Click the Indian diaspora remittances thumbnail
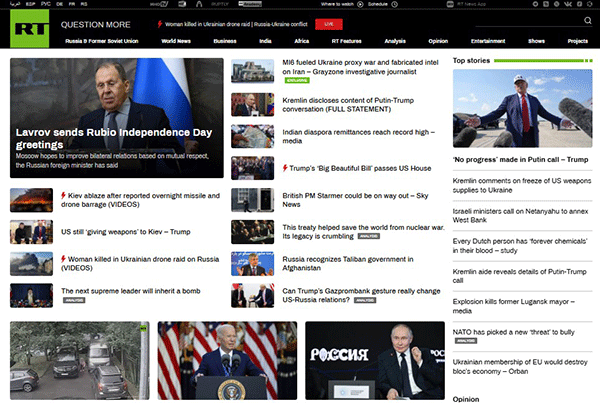This screenshot has height=403, width=600. click(253, 136)
